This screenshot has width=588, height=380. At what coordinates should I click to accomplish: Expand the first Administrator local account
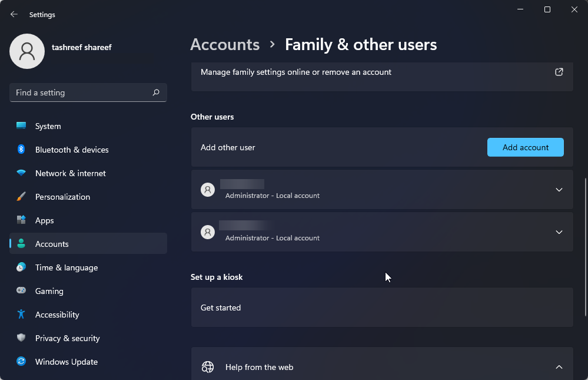pyautogui.click(x=559, y=190)
